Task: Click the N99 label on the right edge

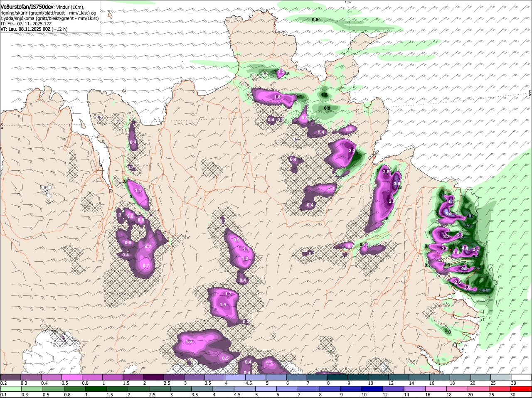Action: (530, 94)
